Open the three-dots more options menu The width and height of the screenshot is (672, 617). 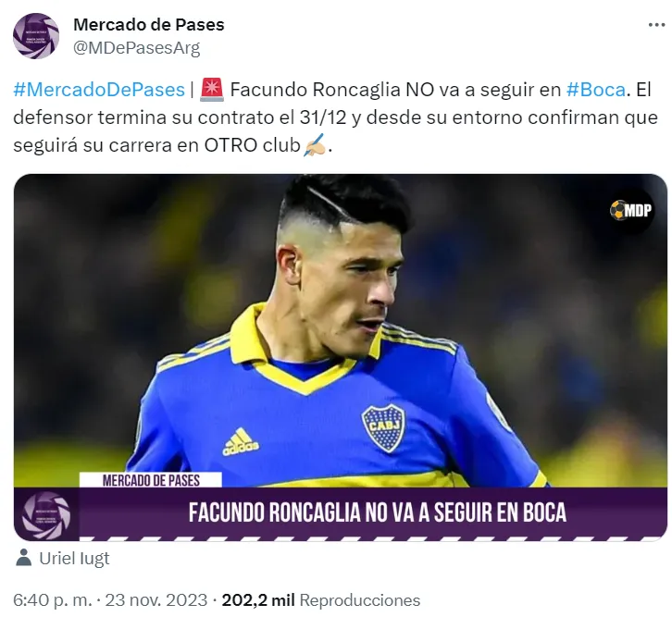point(656,25)
